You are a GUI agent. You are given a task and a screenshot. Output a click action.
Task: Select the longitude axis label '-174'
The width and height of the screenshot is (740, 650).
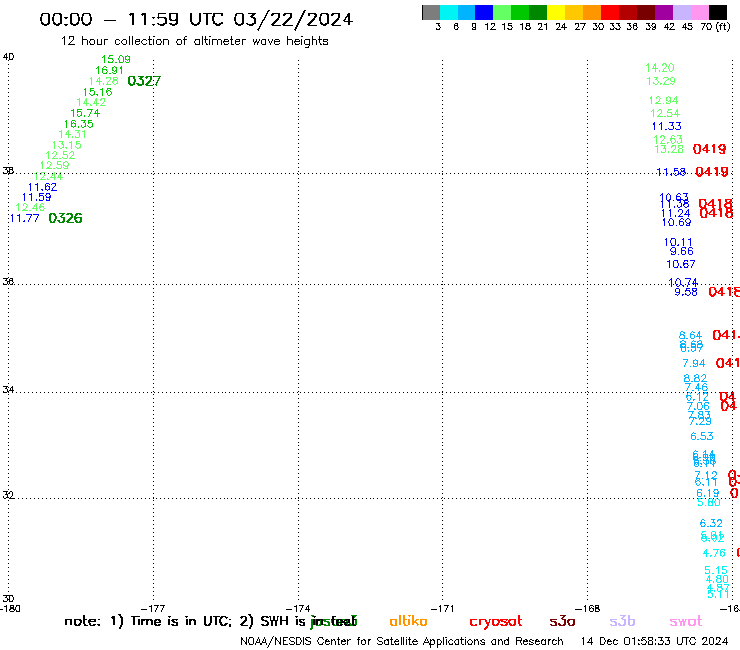tap(298, 609)
